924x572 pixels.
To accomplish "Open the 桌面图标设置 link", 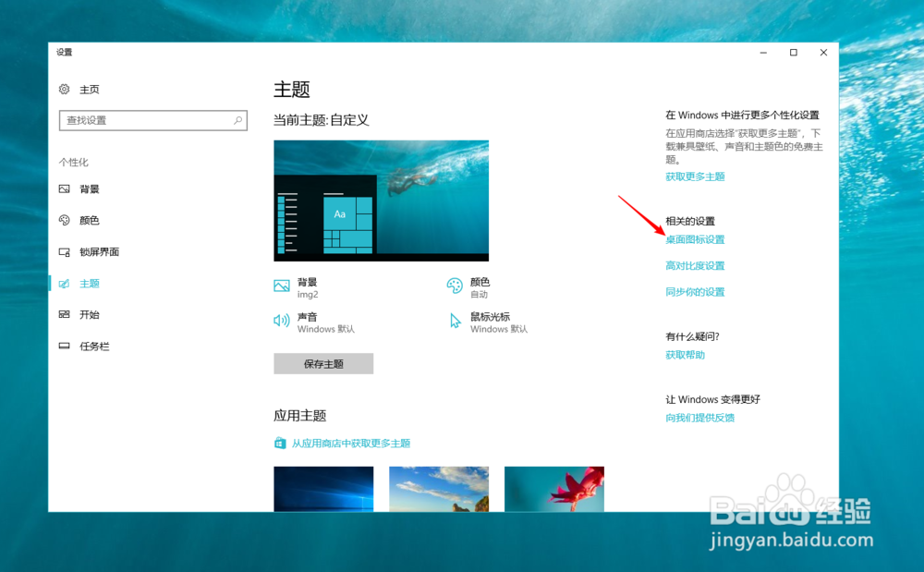I will (x=695, y=239).
